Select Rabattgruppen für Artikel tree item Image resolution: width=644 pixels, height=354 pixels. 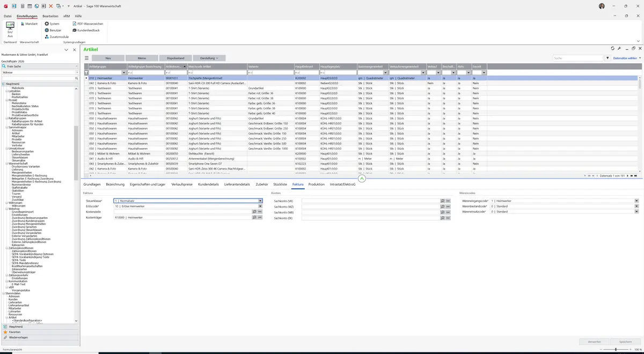pos(27,121)
